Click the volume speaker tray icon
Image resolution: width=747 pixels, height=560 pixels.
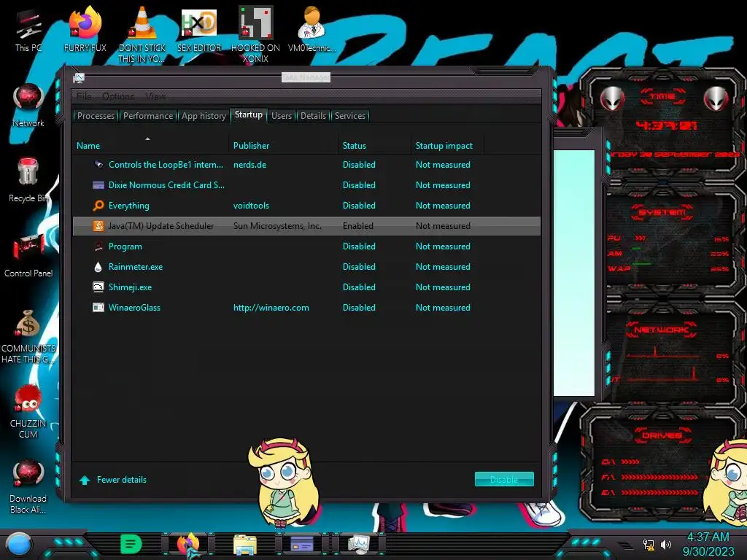click(666, 544)
